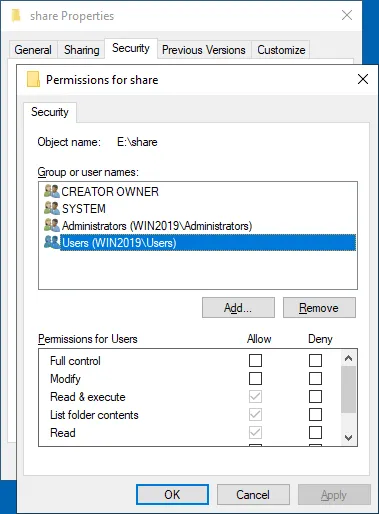
Task: Open the Previous Versions tab
Action: click(204, 50)
